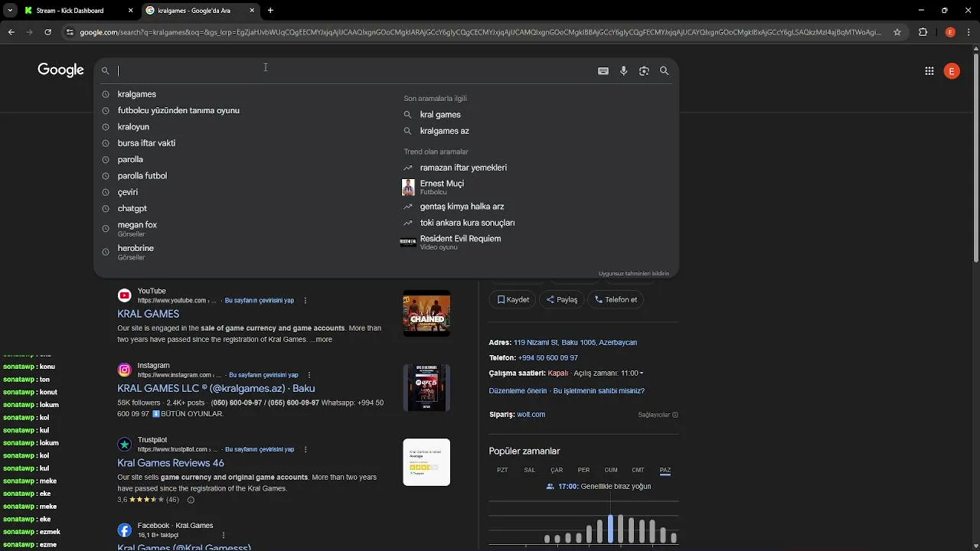Reload the current page
980x551 pixels.
pyautogui.click(x=47, y=32)
